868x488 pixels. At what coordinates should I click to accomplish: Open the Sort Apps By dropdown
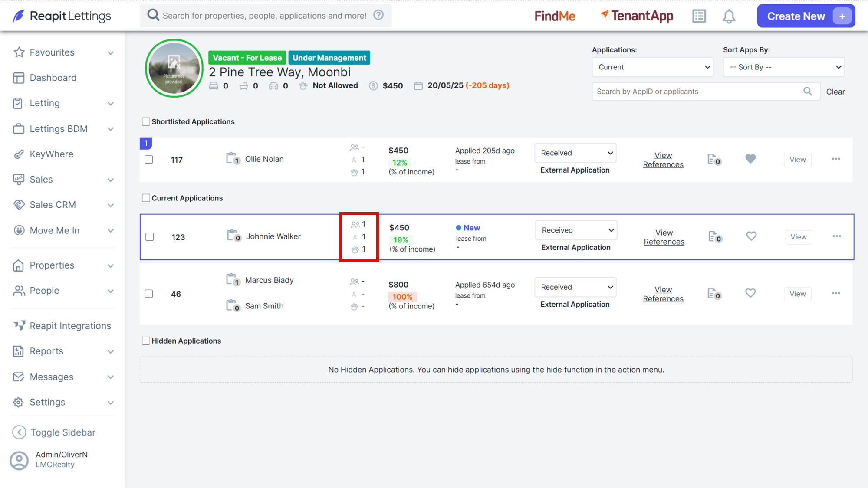pyautogui.click(x=783, y=67)
